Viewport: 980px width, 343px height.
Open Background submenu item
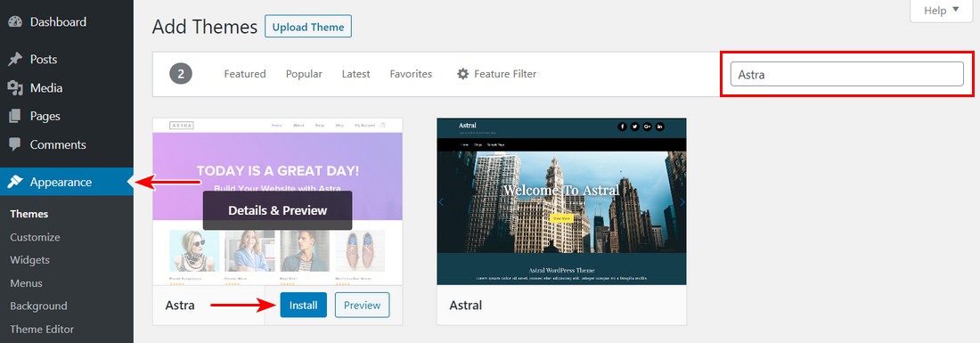38,306
